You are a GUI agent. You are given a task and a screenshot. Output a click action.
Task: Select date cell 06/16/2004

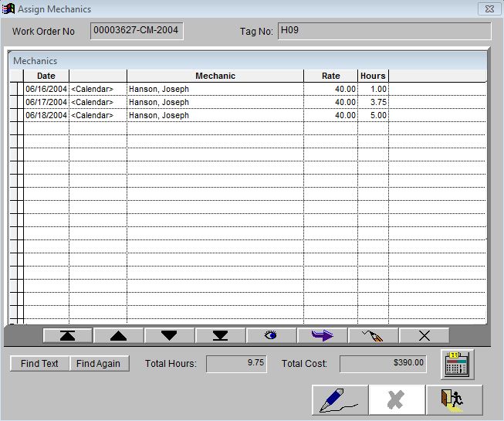pos(46,89)
